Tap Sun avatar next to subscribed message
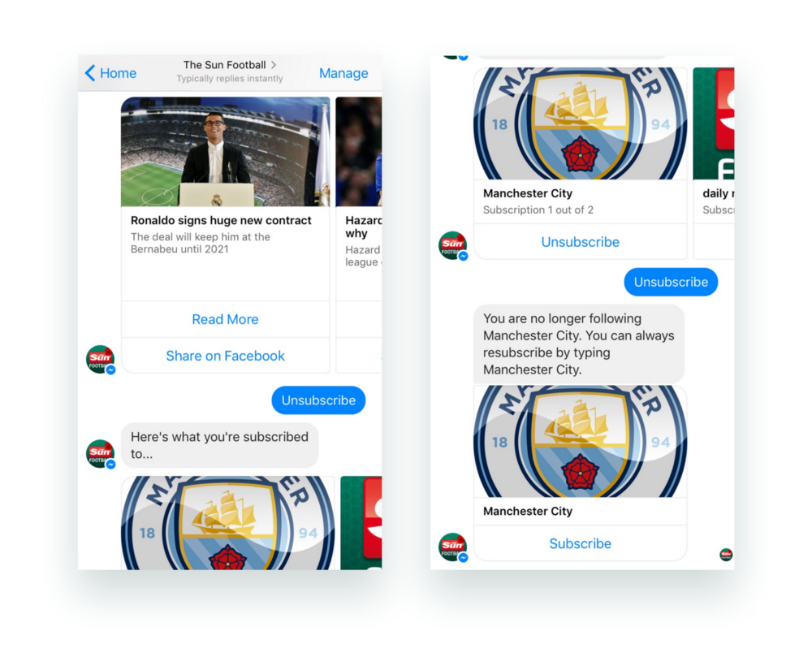This screenshot has width=812, height=670. 101,454
